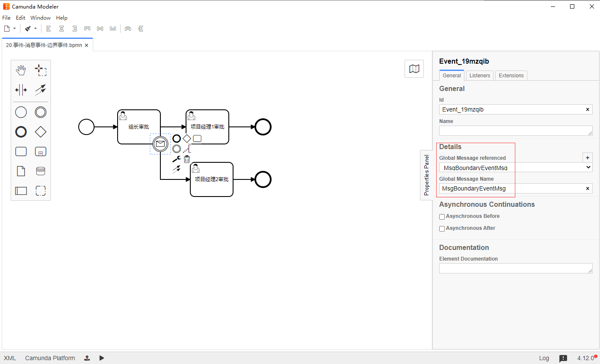Image resolution: width=600 pixels, height=364 pixels.
Task: Create a StartEvent from the palette
Action: point(21,112)
